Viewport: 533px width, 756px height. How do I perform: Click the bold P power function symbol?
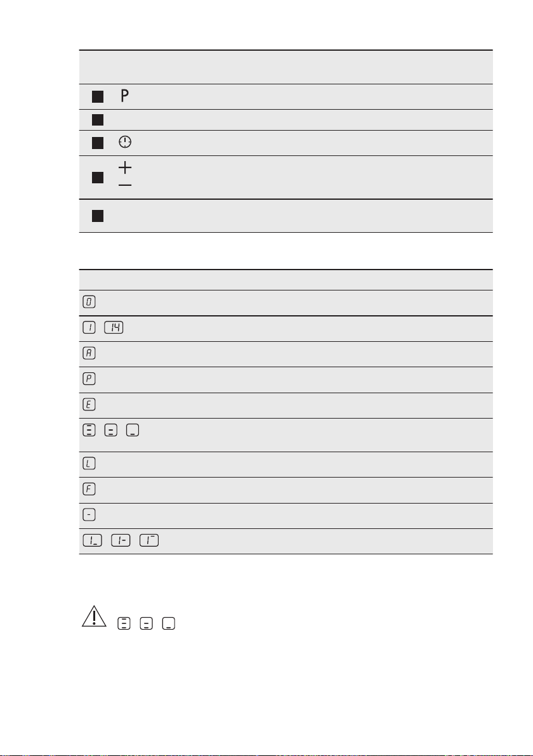125,96
